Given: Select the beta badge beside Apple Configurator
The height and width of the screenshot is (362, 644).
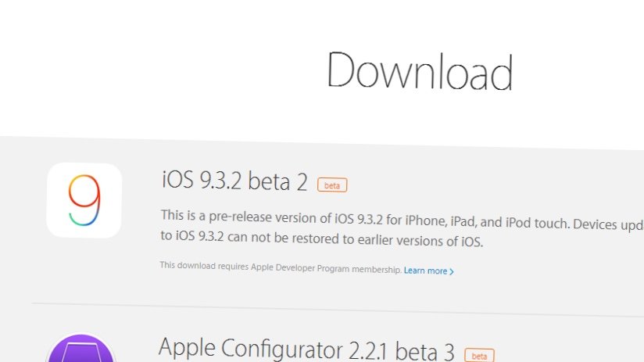Looking at the screenshot, I should 479,355.
